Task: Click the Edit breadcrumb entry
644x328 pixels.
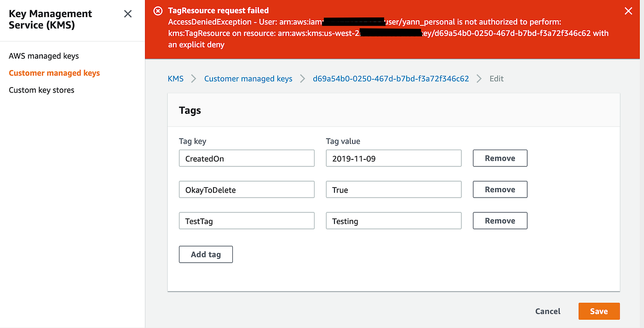Action: [496, 79]
